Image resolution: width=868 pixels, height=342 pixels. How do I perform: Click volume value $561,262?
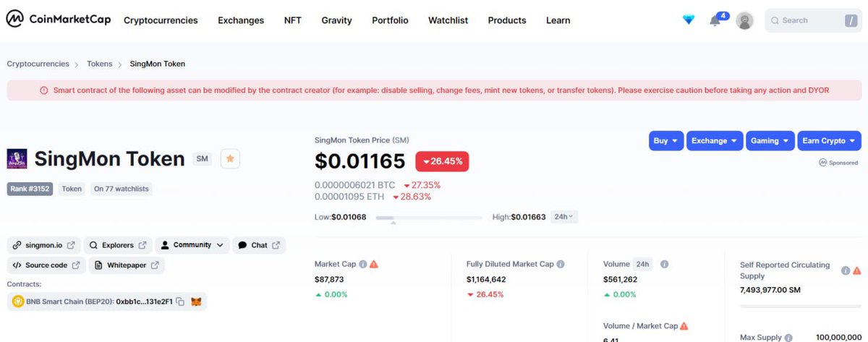point(620,279)
